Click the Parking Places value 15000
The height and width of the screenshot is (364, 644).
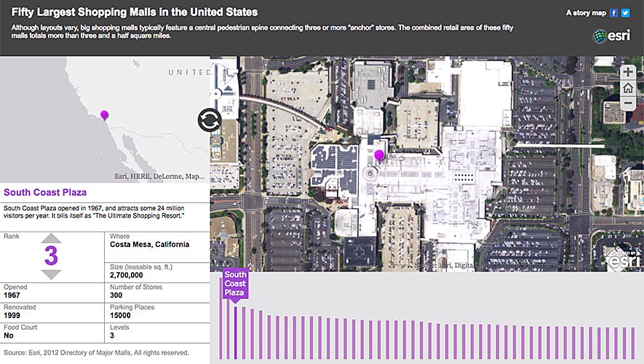(120, 315)
